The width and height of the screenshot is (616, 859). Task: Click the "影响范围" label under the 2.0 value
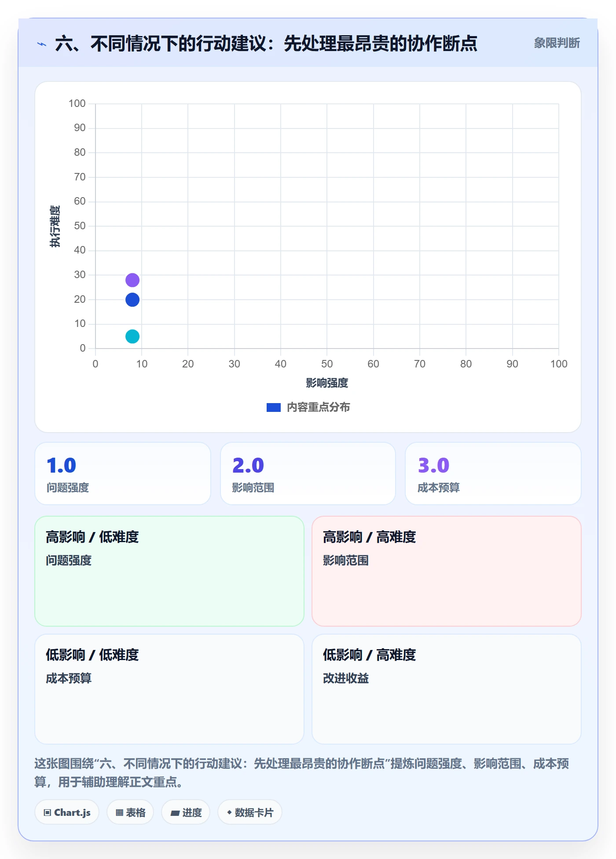click(x=253, y=488)
